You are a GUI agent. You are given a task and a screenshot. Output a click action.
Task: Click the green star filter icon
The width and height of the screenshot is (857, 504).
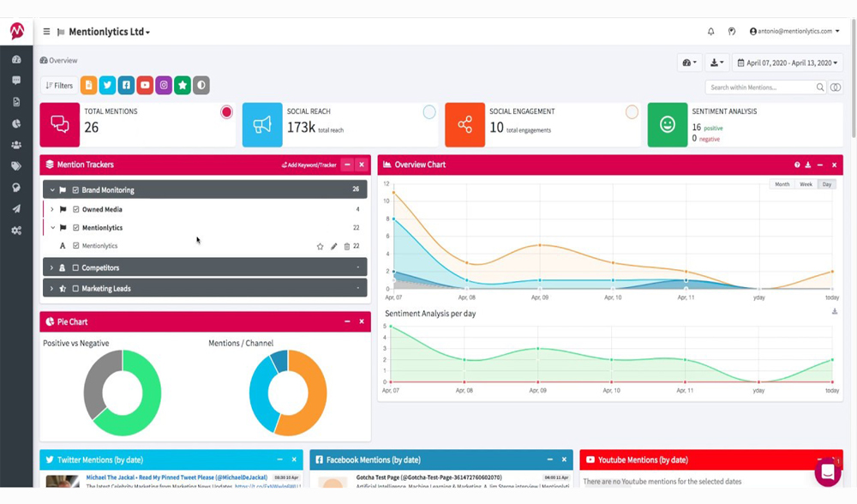pos(183,85)
